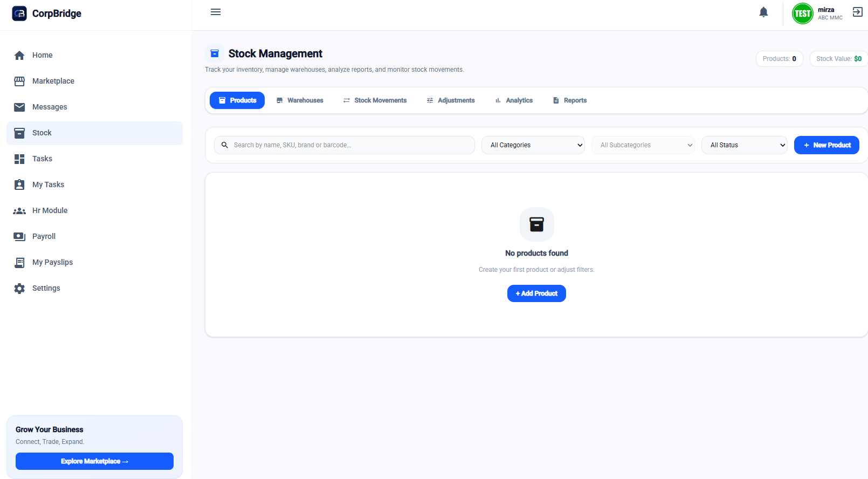The image size is (868, 479).
Task: Open the Stock Movements tab
Action: 375,100
